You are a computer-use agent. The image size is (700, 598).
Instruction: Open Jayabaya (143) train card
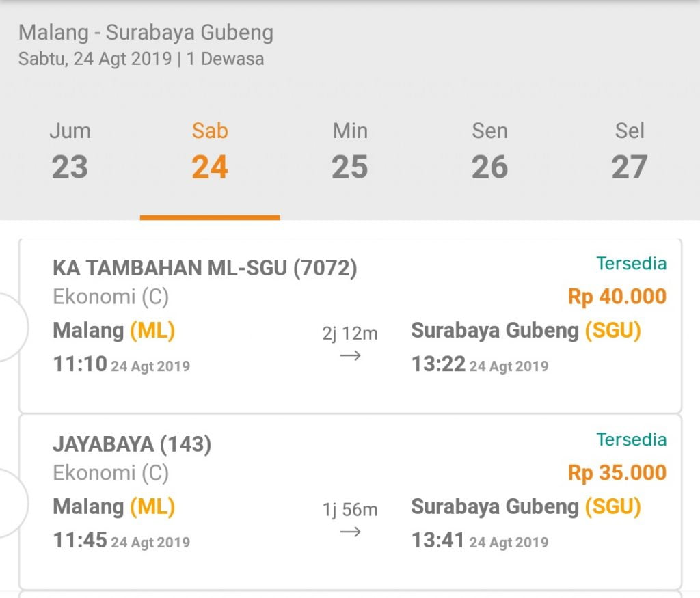[x=350, y=502]
